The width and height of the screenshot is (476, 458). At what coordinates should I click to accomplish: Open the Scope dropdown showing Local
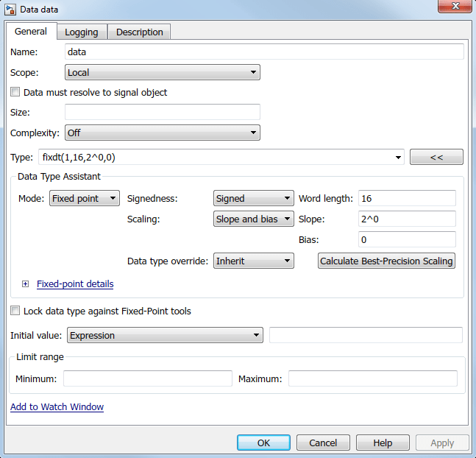tap(163, 72)
